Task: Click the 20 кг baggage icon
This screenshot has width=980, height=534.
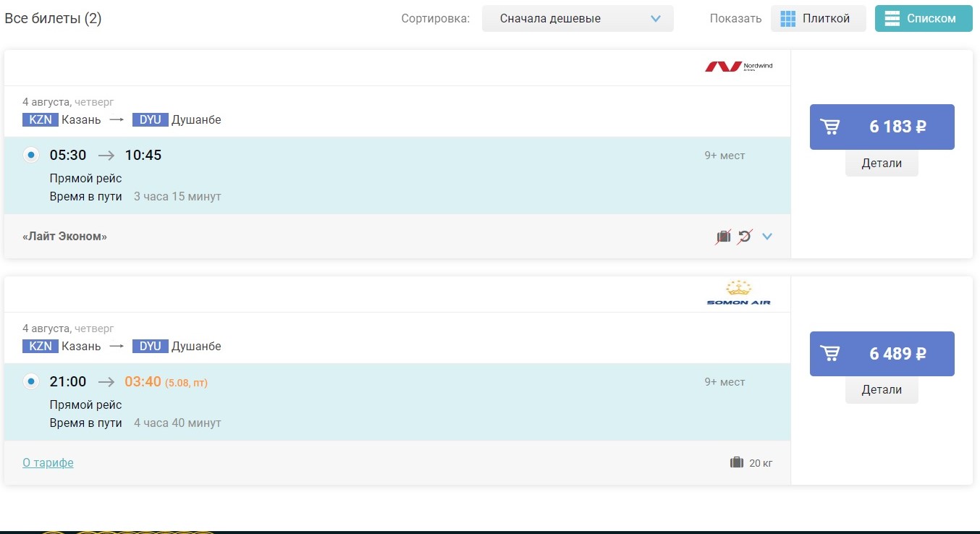Action: pyautogui.click(x=737, y=462)
